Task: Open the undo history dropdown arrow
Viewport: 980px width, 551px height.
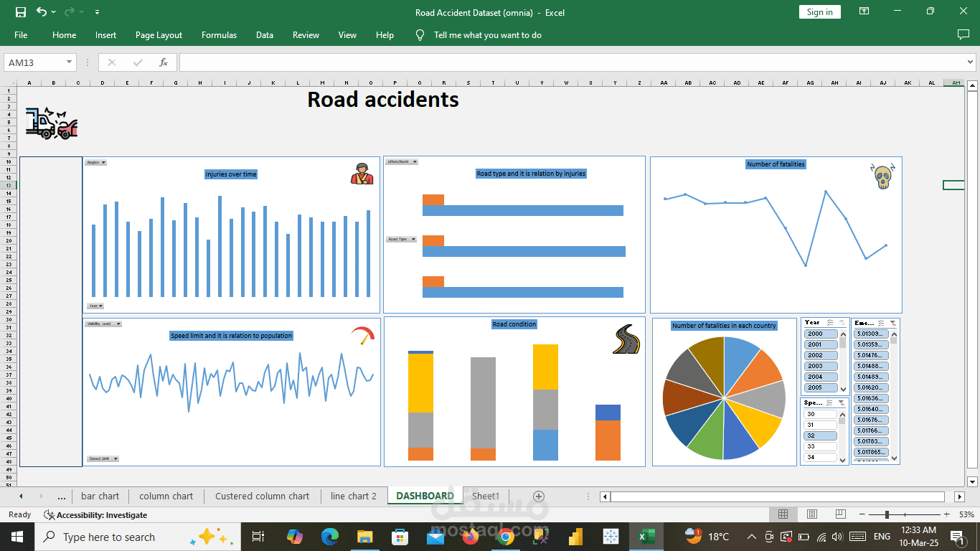Action: (x=54, y=12)
